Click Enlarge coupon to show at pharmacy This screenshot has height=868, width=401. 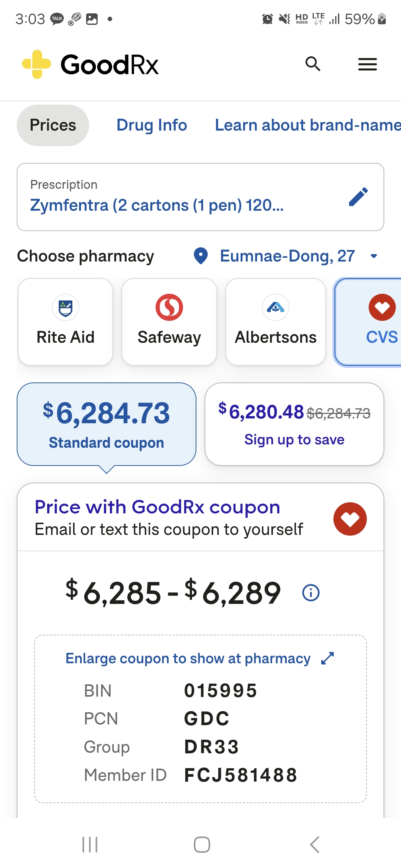pyautogui.click(x=188, y=658)
